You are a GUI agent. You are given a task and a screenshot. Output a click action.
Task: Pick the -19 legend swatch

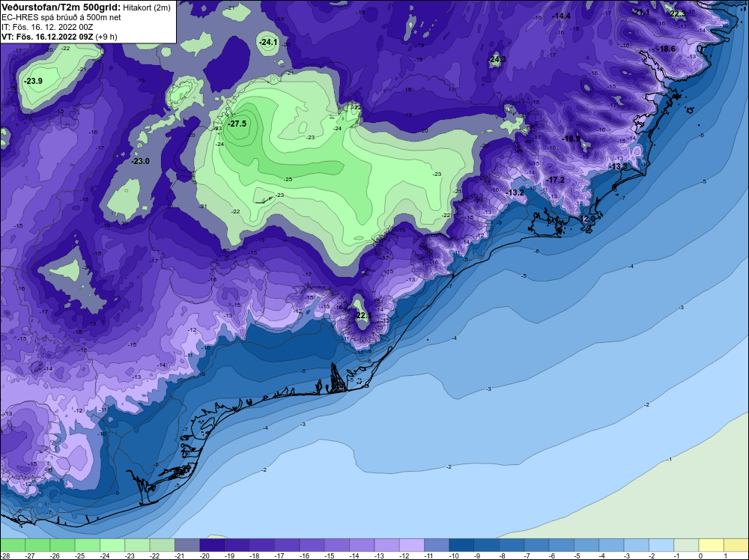click(237, 545)
